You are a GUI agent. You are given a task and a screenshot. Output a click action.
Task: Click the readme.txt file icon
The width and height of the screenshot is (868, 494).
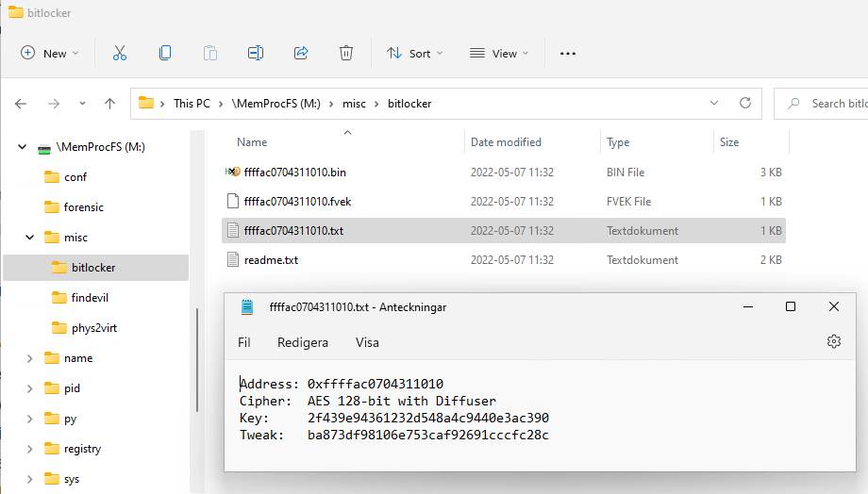233,260
